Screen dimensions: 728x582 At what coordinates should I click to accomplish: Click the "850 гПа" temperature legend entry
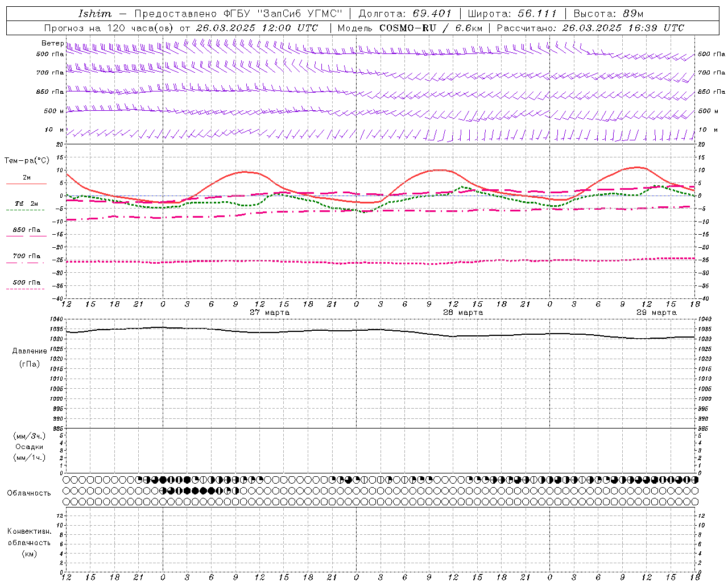click(27, 230)
